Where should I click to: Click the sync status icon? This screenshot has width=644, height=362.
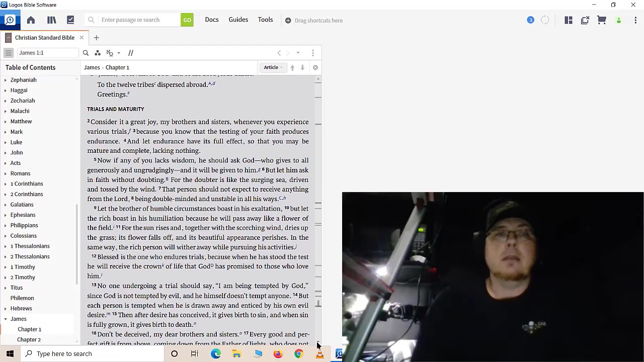(545, 20)
